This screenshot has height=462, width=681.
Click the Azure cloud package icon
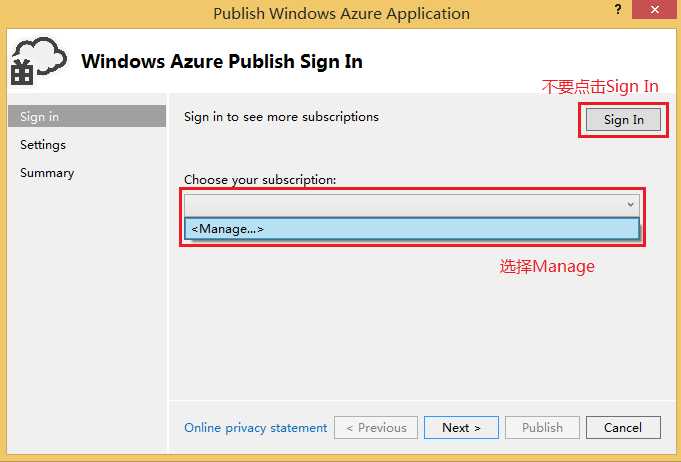39,61
